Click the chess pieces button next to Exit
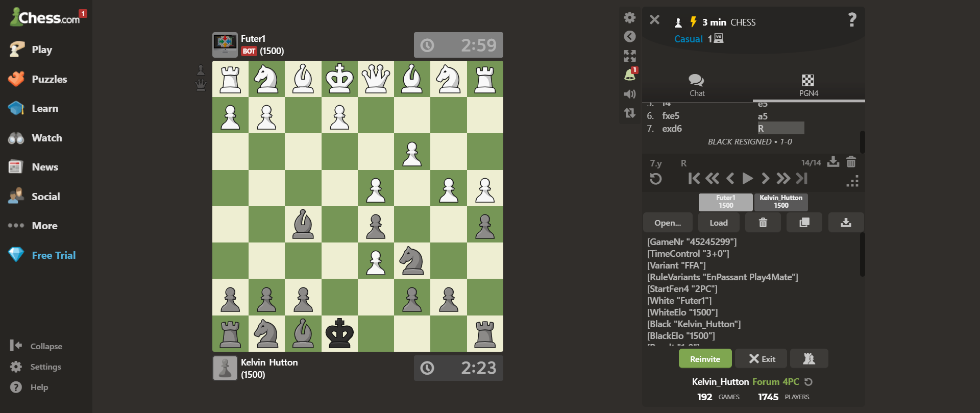Viewport: 980px width, 413px height. point(809,359)
